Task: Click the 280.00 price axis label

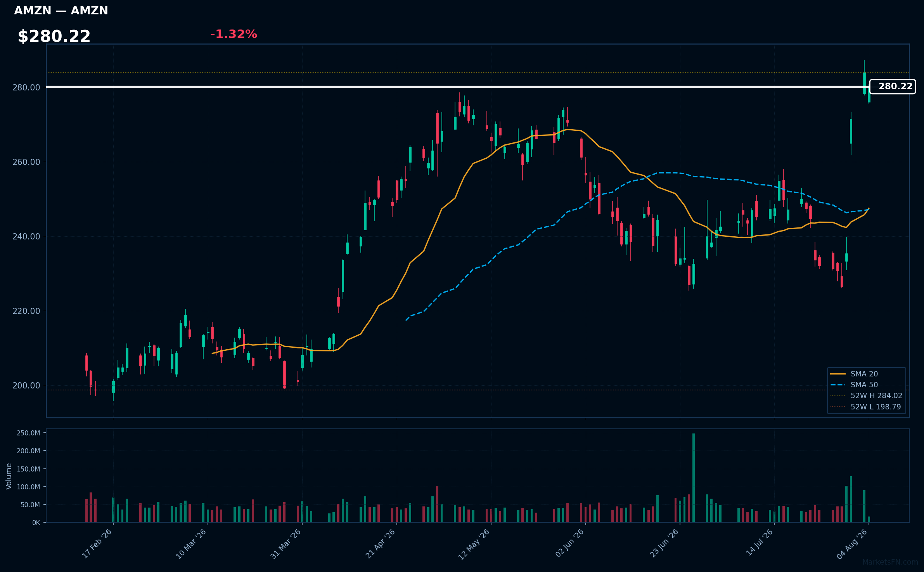Action: (x=26, y=87)
